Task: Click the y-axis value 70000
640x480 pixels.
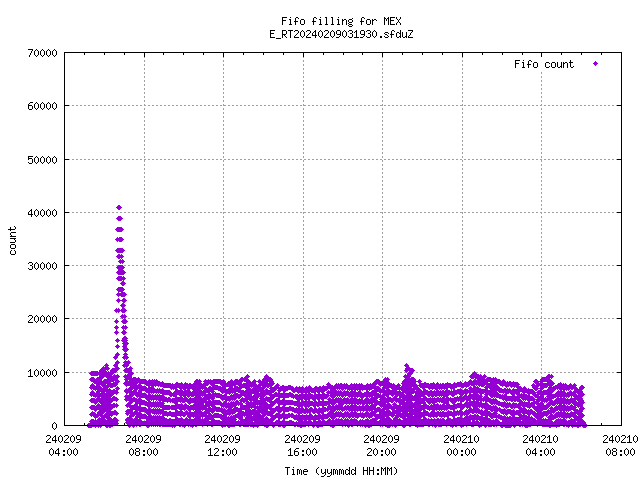Action: pos(42,53)
